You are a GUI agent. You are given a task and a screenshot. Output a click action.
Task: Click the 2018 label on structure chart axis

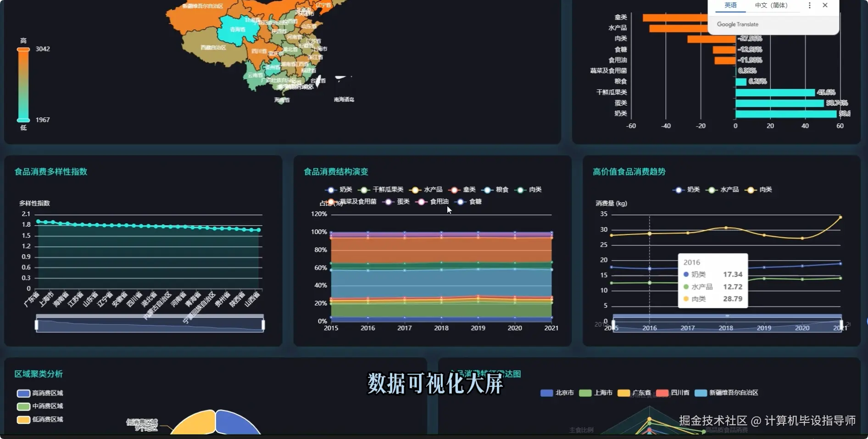point(441,328)
